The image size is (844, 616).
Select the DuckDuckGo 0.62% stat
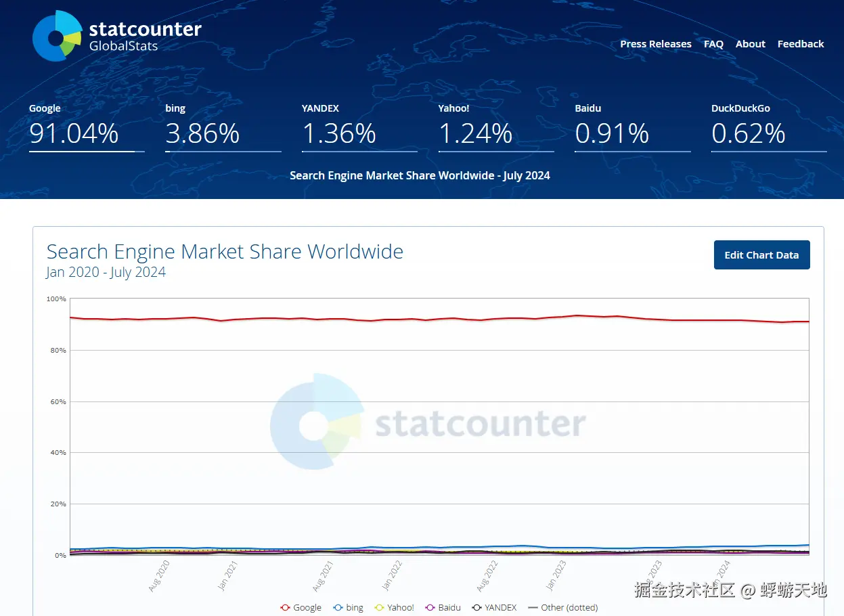click(x=769, y=127)
